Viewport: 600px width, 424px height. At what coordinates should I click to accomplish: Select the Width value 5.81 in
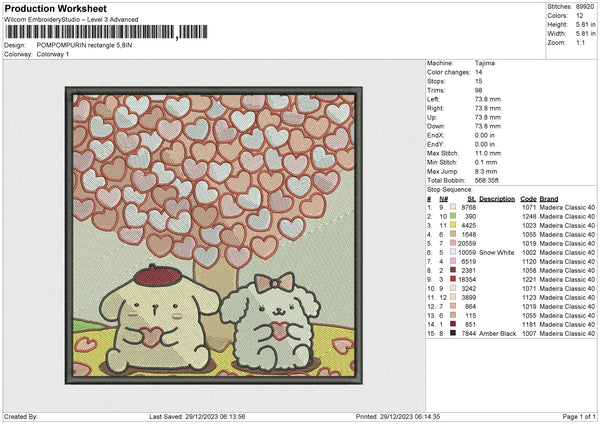(x=585, y=34)
